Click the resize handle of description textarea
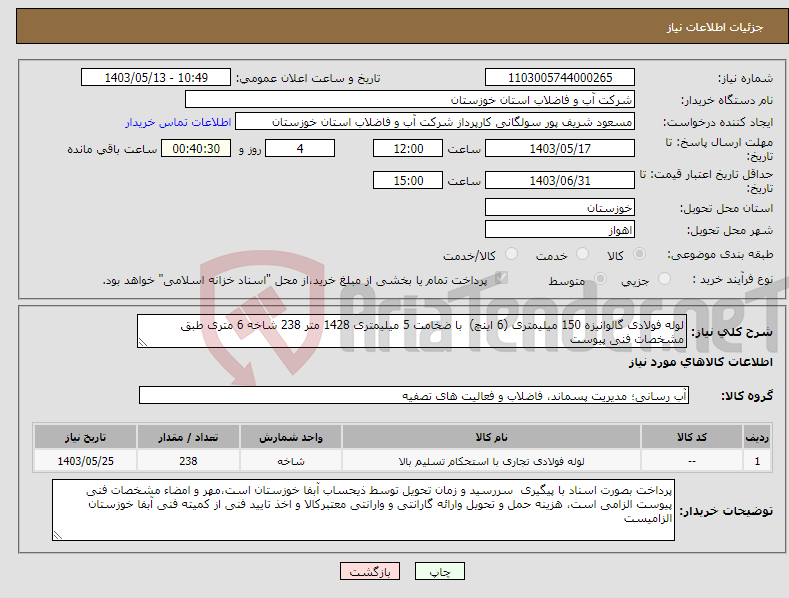This screenshot has height=598, width=789. coord(142,343)
